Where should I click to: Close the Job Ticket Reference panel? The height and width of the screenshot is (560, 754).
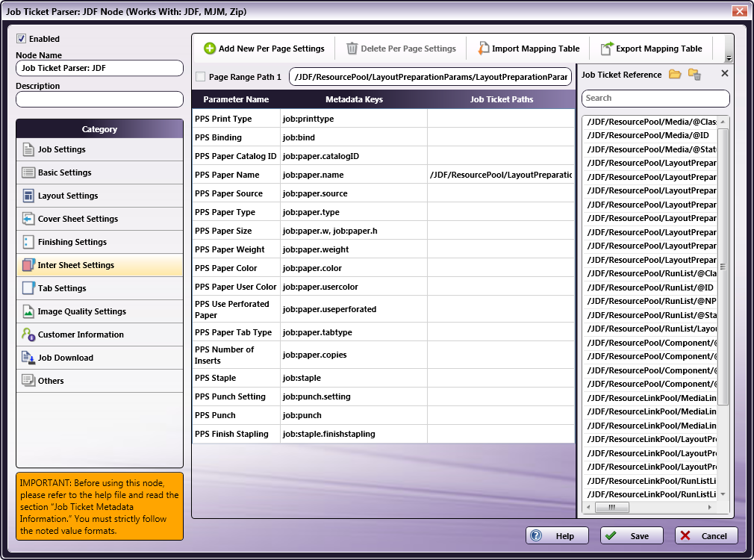(x=725, y=73)
